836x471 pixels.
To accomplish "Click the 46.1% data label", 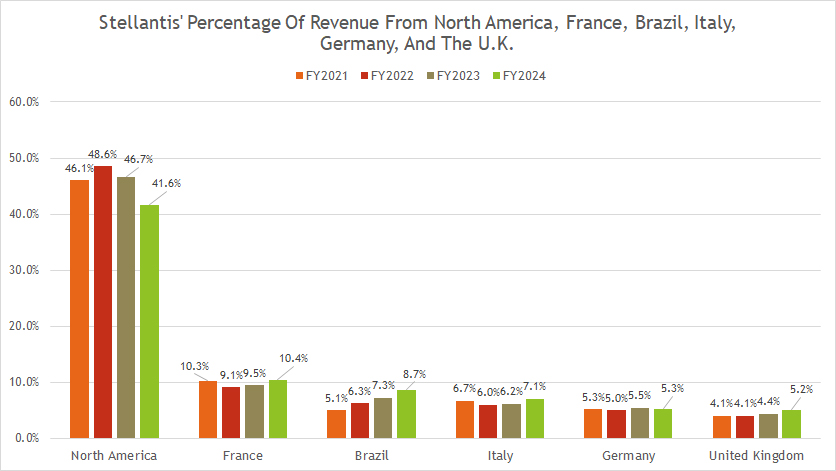I will point(79,169).
